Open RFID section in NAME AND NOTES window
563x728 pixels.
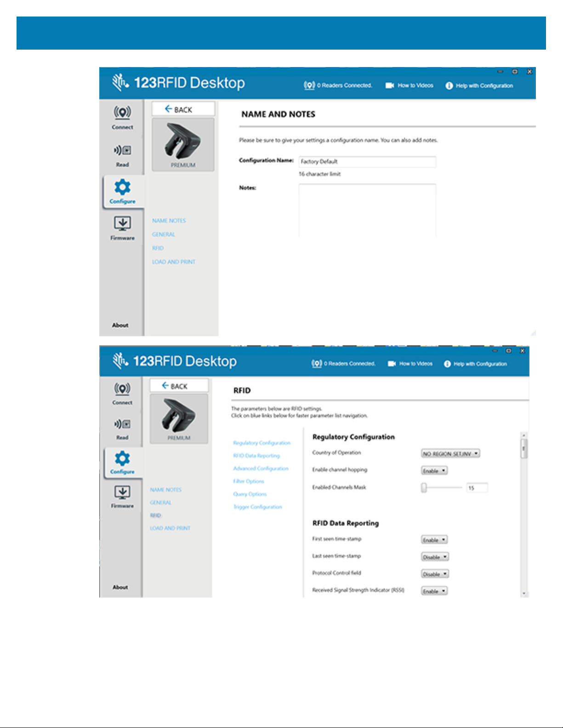[x=158, y=248]
